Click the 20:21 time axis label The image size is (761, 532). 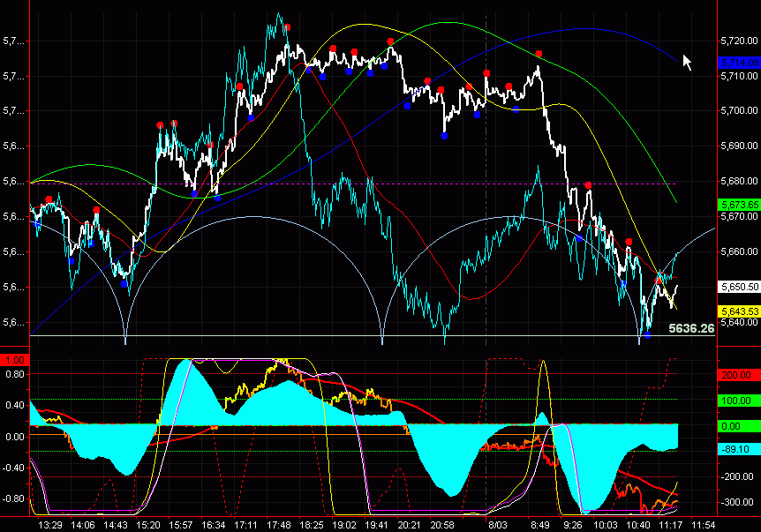pos(409,525)
